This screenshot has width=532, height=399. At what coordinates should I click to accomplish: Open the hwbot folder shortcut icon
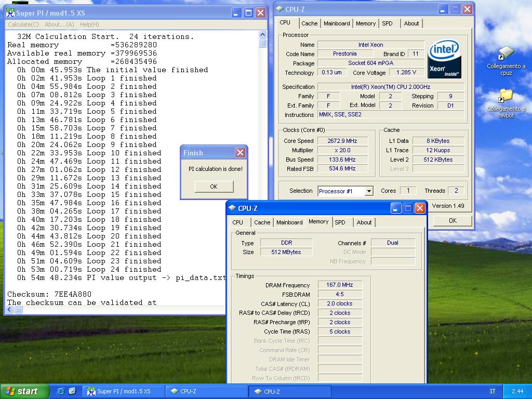[506, 96]
